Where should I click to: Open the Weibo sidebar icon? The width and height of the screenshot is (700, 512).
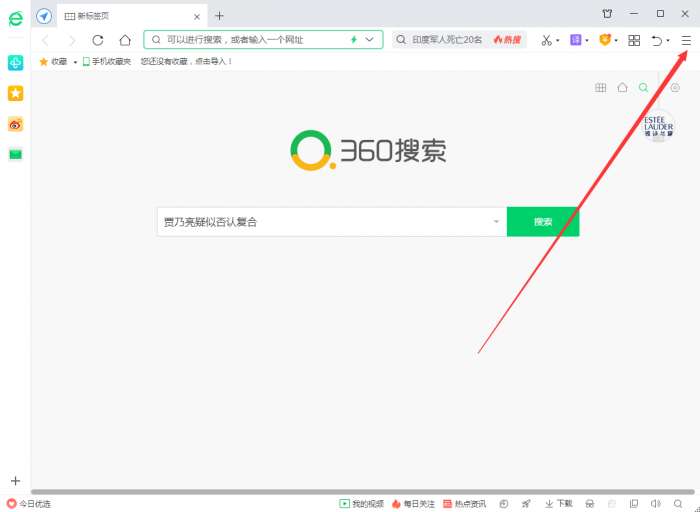(x=16, y=125)
